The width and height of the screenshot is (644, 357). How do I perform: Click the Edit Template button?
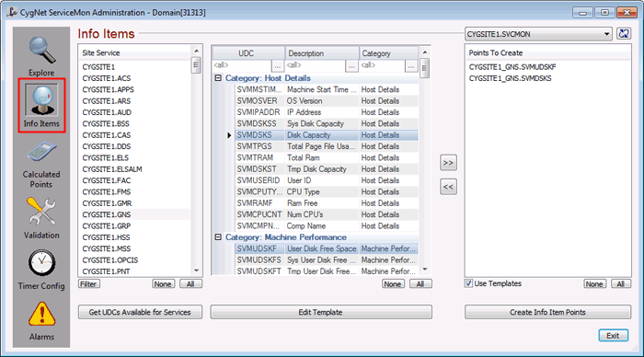click(321, 312)
